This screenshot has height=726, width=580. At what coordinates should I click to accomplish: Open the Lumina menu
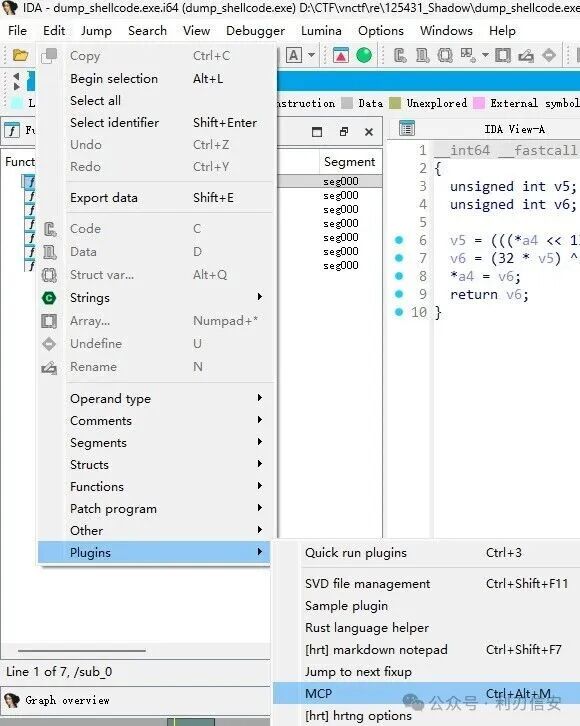(x=321, y=31)
